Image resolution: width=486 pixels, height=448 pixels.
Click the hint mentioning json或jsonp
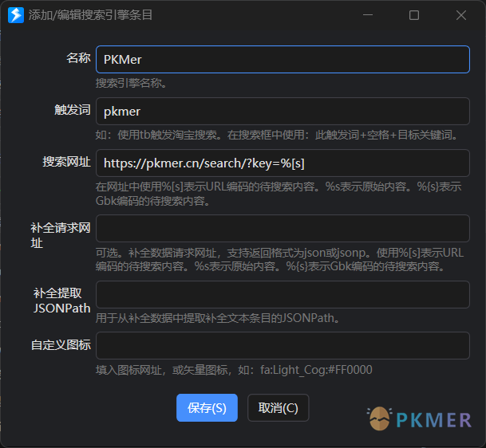(x=279, y=259)
